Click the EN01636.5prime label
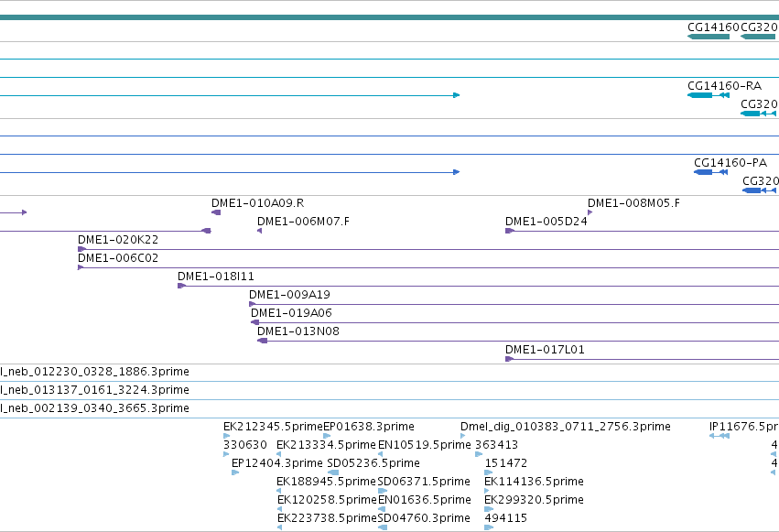This screenshot has height=532, width=779. click(425, 500)
